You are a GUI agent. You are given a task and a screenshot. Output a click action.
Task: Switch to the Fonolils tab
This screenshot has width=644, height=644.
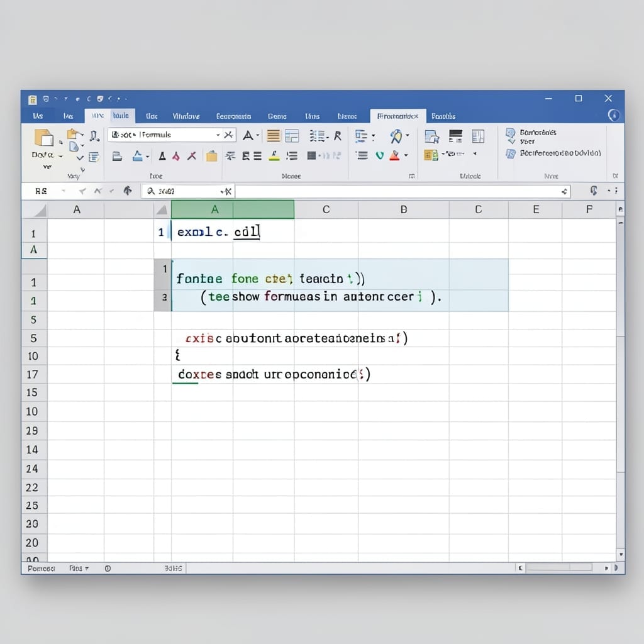[x=443, y=116]
